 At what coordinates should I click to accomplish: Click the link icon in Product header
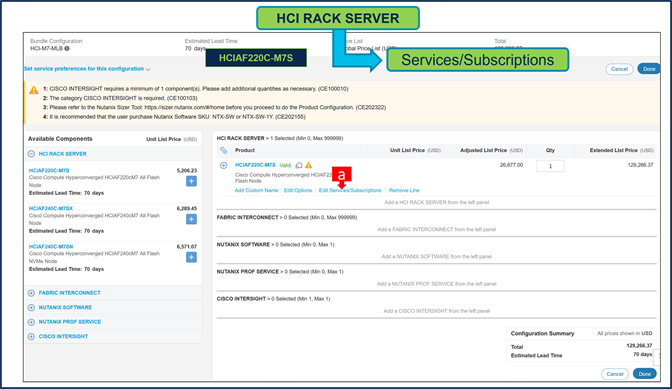[223, 150]
